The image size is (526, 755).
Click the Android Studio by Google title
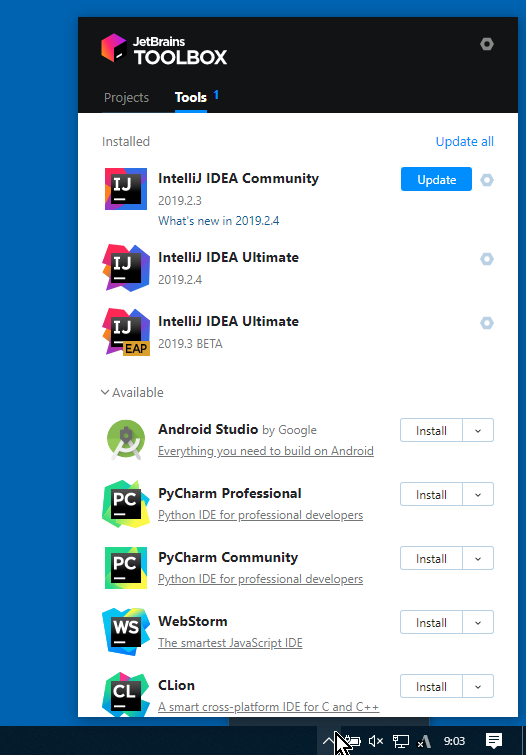[237, 430]
